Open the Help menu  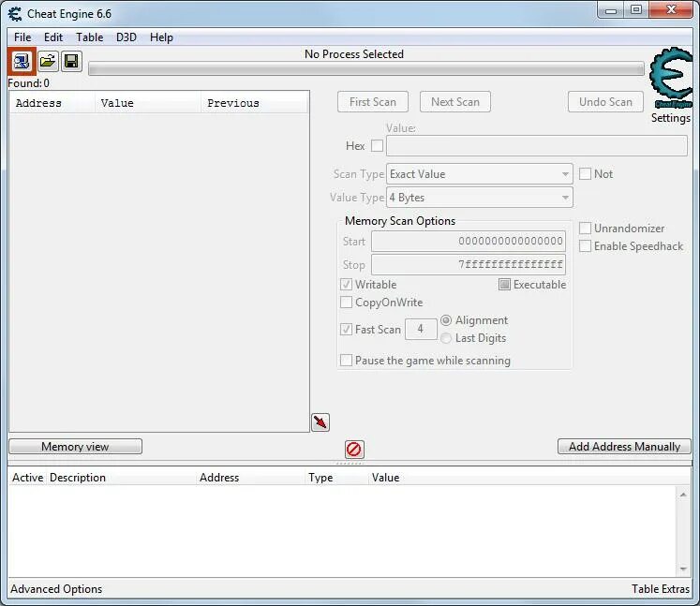coord(161,37)
